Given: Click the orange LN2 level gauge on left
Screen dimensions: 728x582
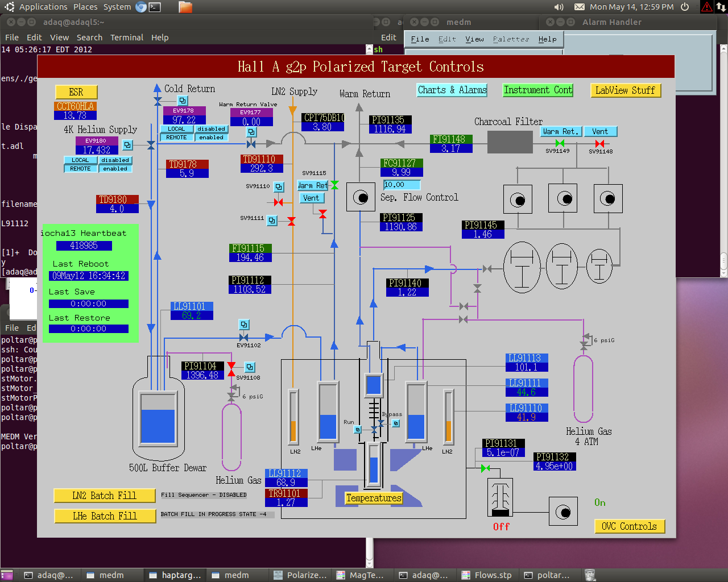Looking at the screenshot, I should coord(293,417).
